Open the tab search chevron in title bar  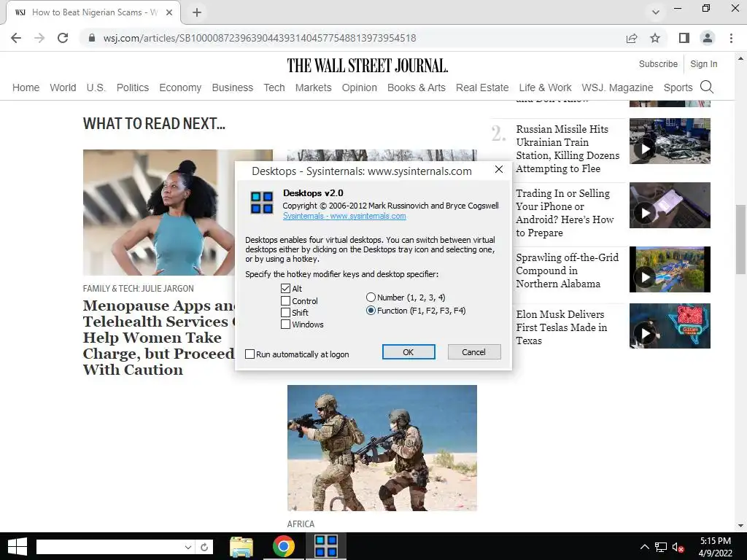tap(656, 12)
